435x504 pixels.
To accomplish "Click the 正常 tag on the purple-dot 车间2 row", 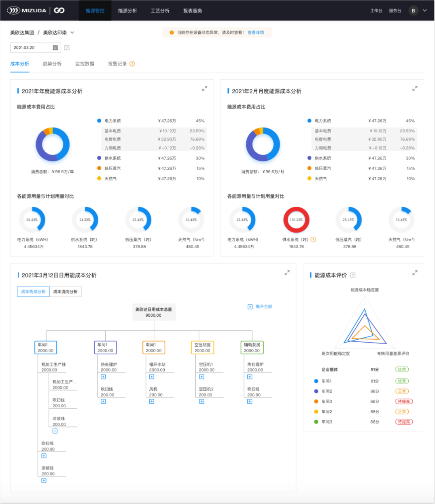I will (402, 391).
